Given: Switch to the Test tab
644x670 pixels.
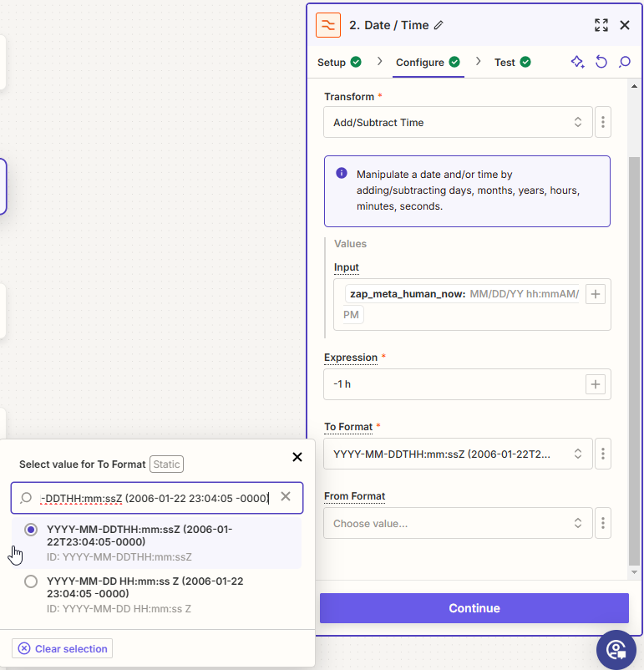Looking at the screenshot, I should (x=512, y=62).
